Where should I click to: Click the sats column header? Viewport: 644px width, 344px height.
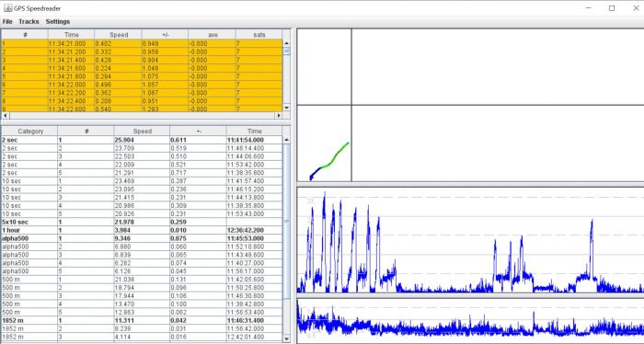pyautogui.click(x=259, y=35)
